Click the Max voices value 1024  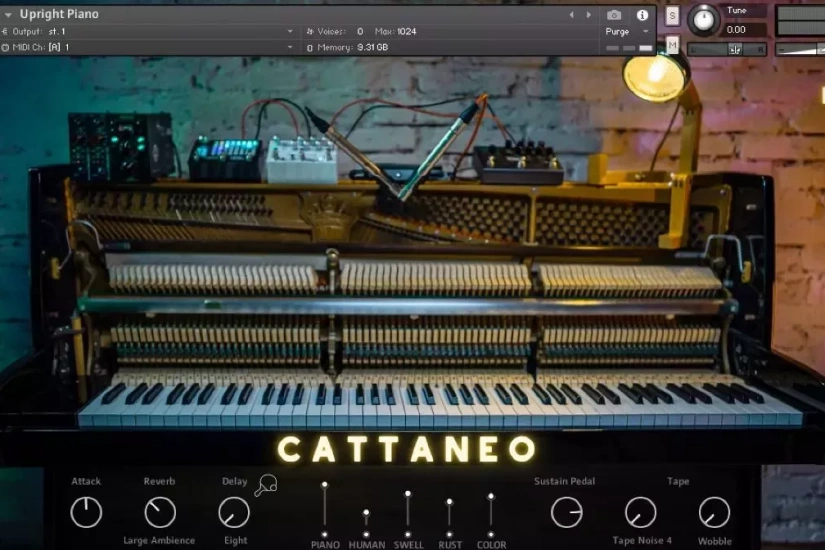pos(406,32)
